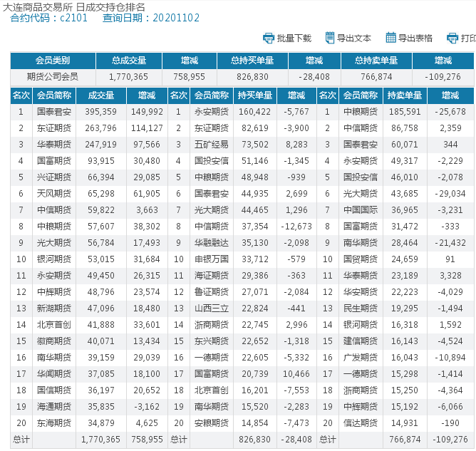The width and height of the screenshot is (476, 451).
Task: Select the 持买单量 column header
Action: point(255,95)
